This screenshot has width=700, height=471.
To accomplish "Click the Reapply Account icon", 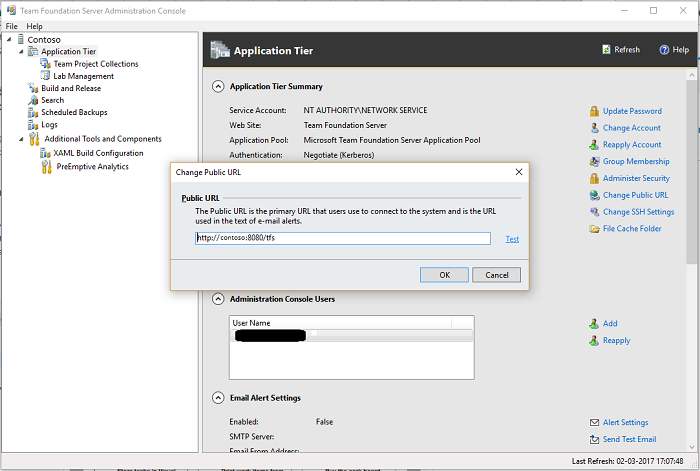I will 594,145.
